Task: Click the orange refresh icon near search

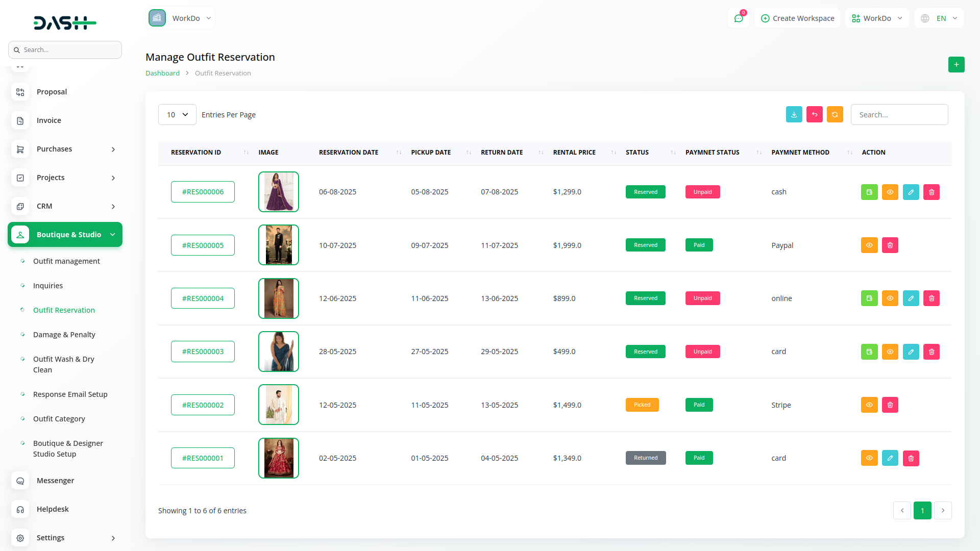Action: pos(835,115)
